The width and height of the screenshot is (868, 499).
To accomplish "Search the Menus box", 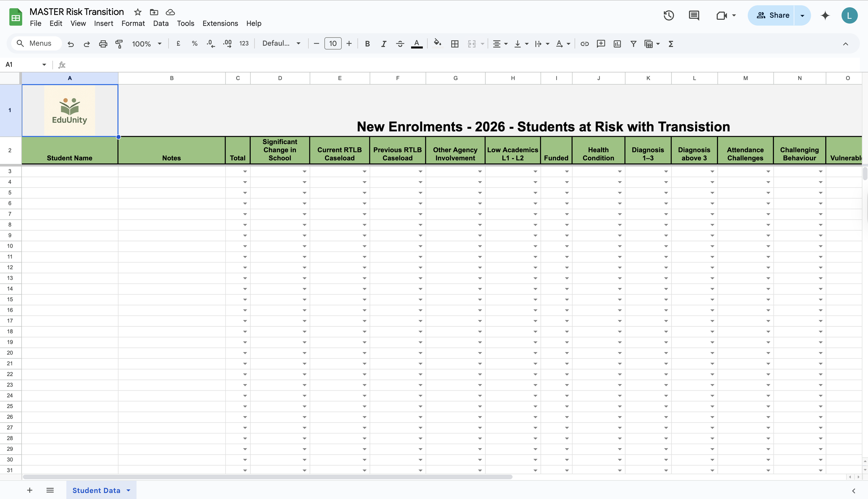I will [36, 43].
